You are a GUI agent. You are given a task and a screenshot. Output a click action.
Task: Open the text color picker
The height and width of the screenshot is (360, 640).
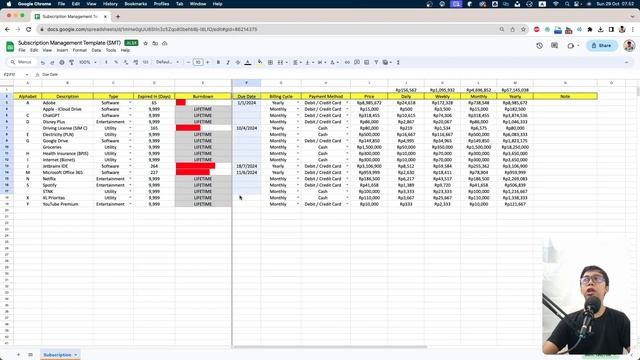click(x=248, y=62)
